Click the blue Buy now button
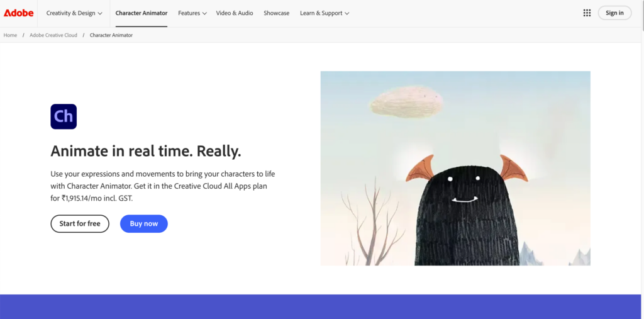This screenshot has width=644, height=319. pyautogui.click(x=144, y=224)
